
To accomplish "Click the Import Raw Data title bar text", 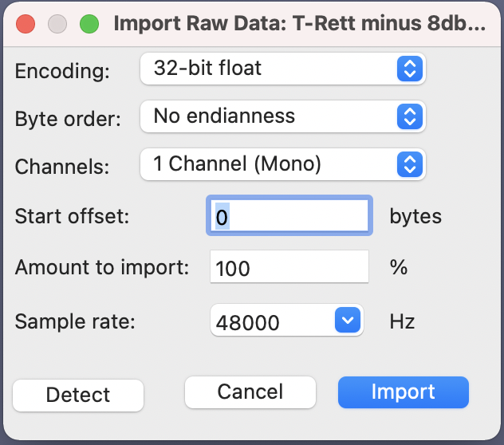I will pos(300,23).
